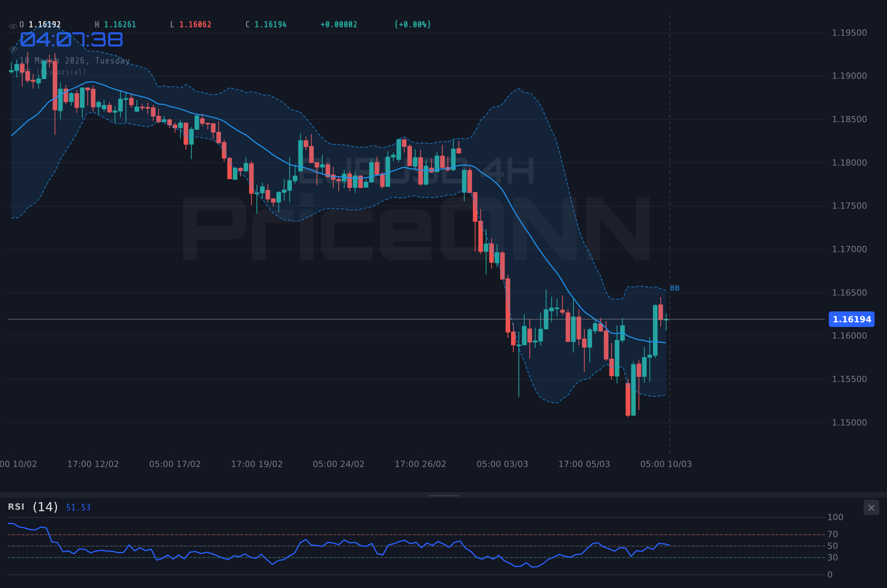Click the 17:00 05/03 time axis label
Viewport: 887px width, 588px height.
click(584, 464)
